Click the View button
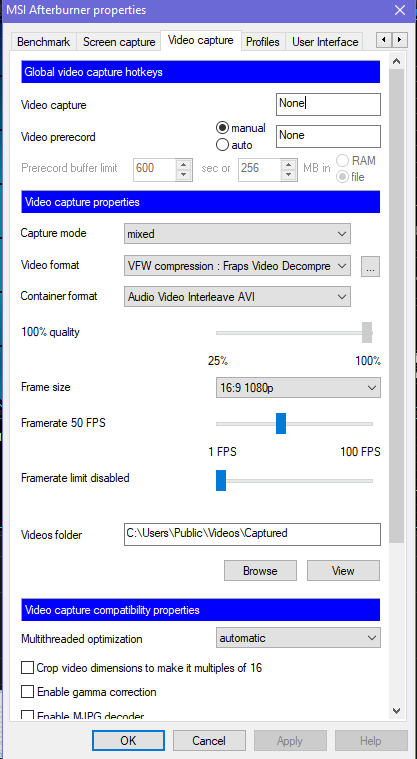 point(343,571)
